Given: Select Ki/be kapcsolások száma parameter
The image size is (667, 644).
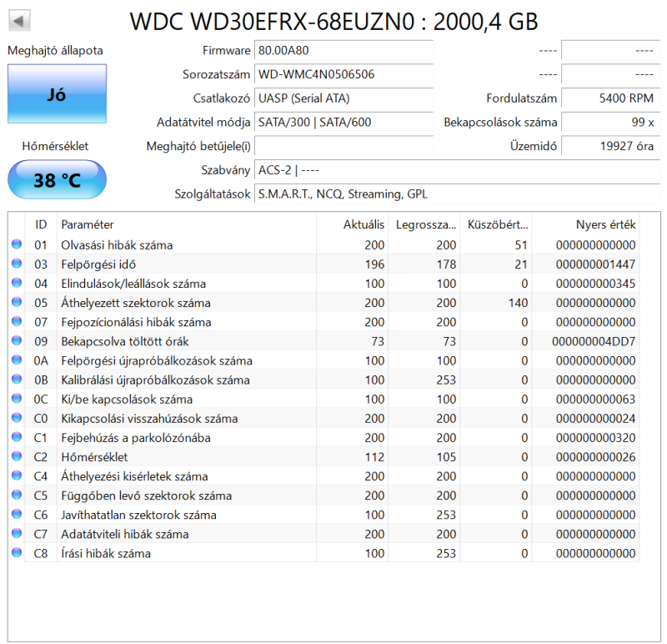Looking at the screenshot, I should (127, 400).
